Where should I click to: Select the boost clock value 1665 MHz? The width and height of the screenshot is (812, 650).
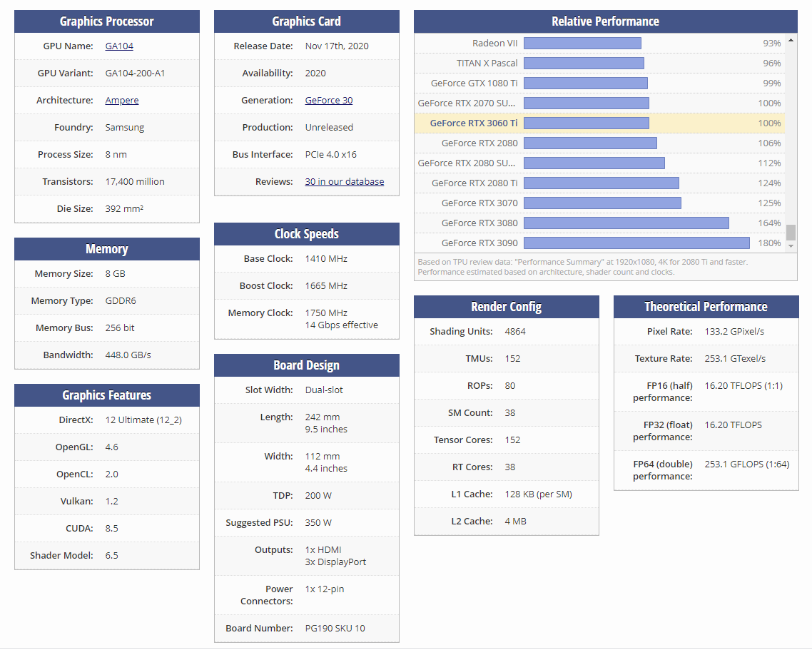pos(326,286)
